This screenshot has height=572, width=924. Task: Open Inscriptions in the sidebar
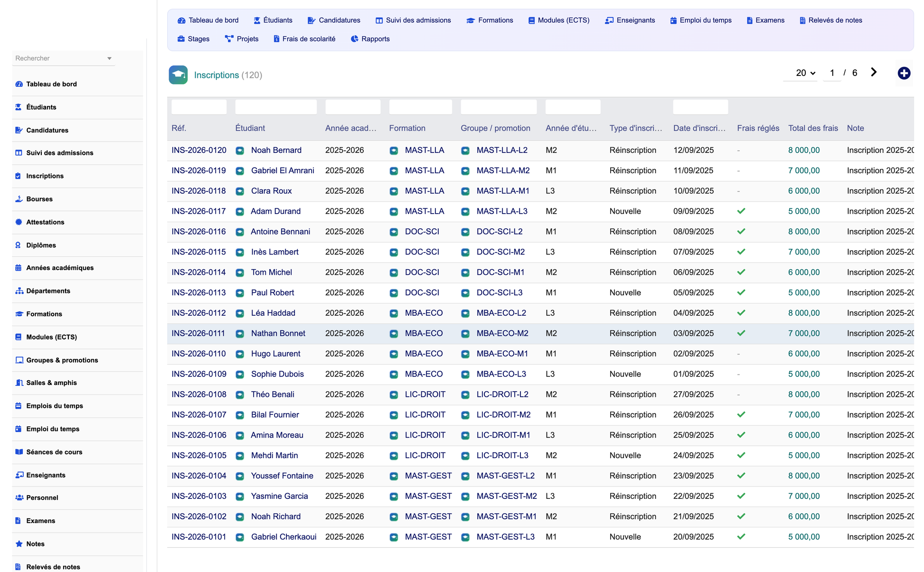coord(45,176)
